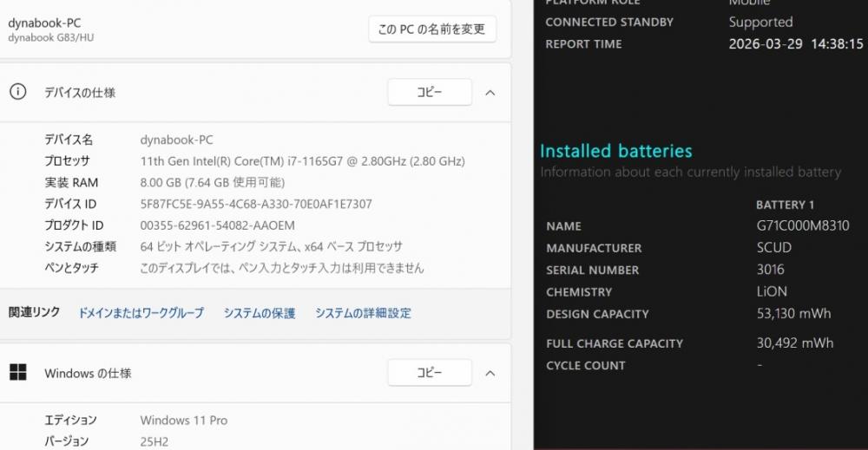Screen dimensions: 868x450
Task: Select processor value i7-1165G7 text
Action: 302,161
